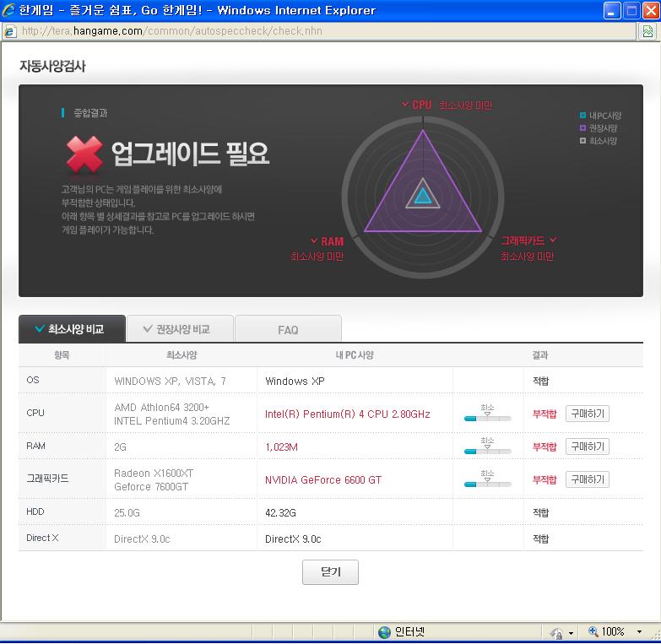Viewport: 661px width, 644px height.
Task: Click the INTEL Pentium4 3.20GHZ requirement text
Action: point(172,421)
